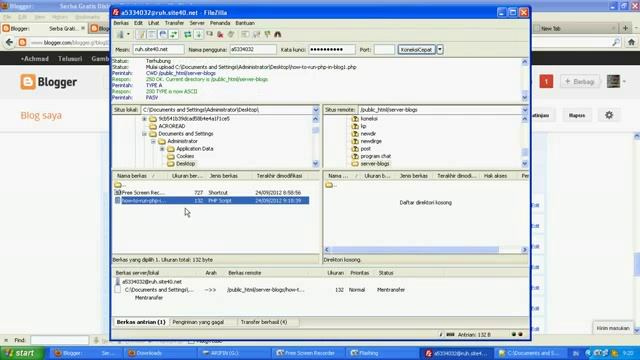This screenshot has width=640, height=360.
Task: Click the remote parent directory folder icon
Action: pyautogui.click(x=329, y=185)
